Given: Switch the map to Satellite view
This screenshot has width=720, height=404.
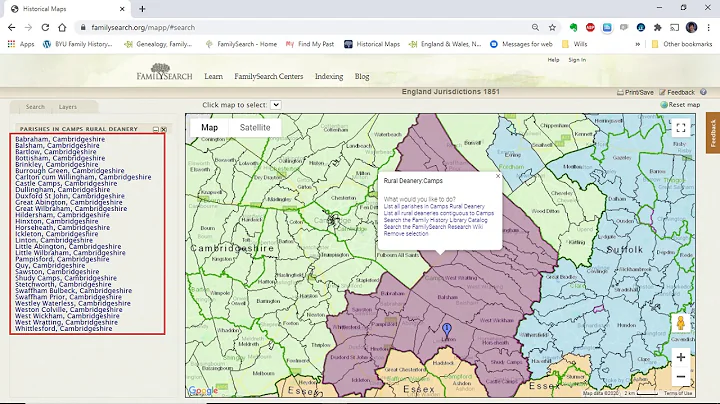Looking at the screenshot, I should coord(255,128).
